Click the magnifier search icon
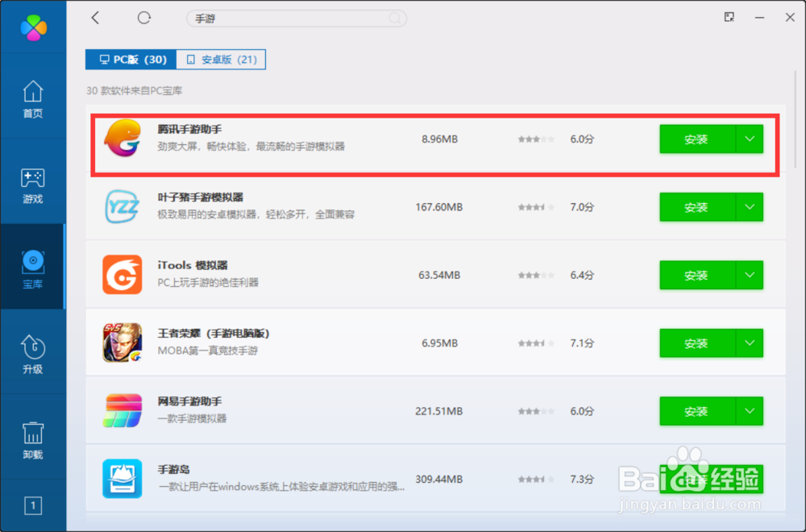806x532 pixels. [395, 19]
